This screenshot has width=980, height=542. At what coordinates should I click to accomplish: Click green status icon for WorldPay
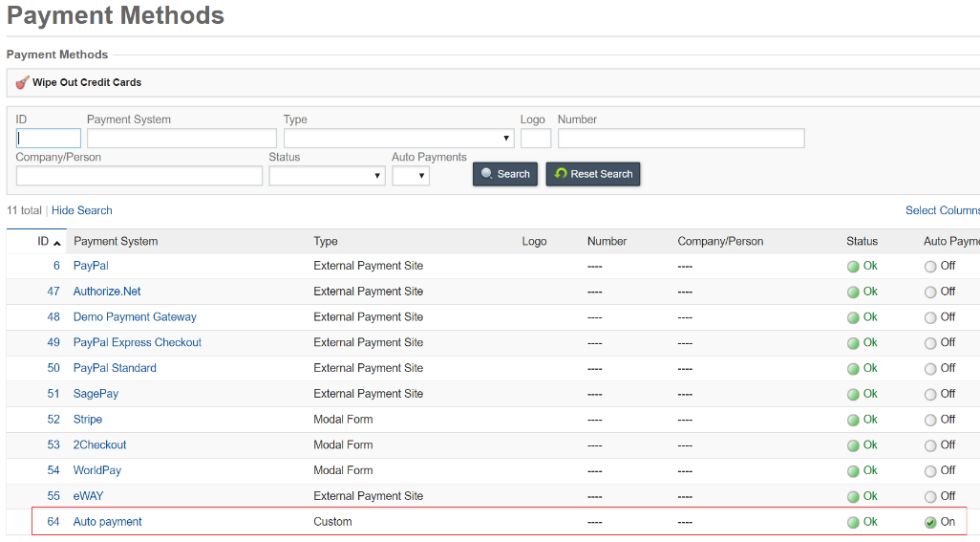(x=853, y=472)
